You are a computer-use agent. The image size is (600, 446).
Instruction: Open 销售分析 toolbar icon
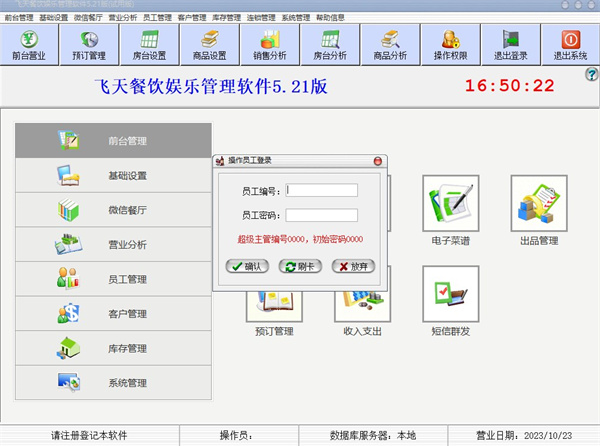pos(270,45)
